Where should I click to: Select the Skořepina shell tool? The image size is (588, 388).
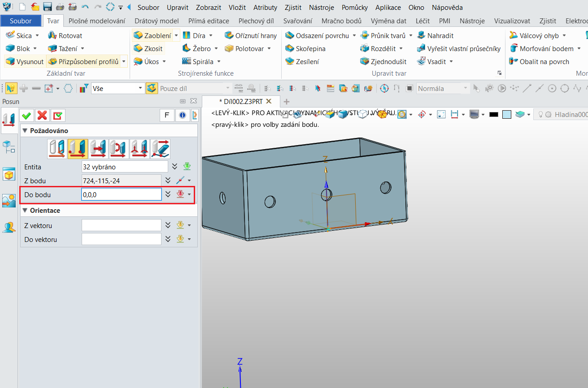coord(305,48)
